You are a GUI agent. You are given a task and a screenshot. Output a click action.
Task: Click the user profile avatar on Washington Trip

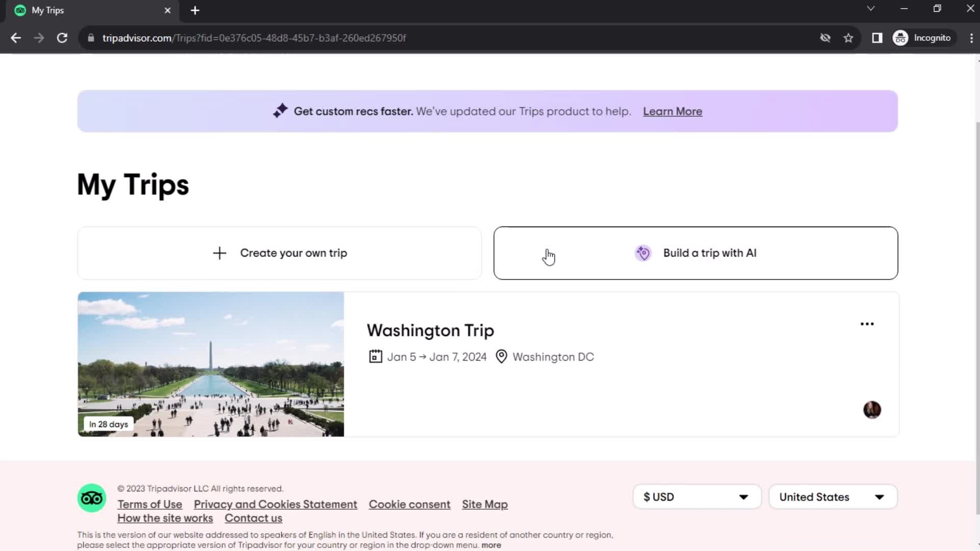pos(872,409)
